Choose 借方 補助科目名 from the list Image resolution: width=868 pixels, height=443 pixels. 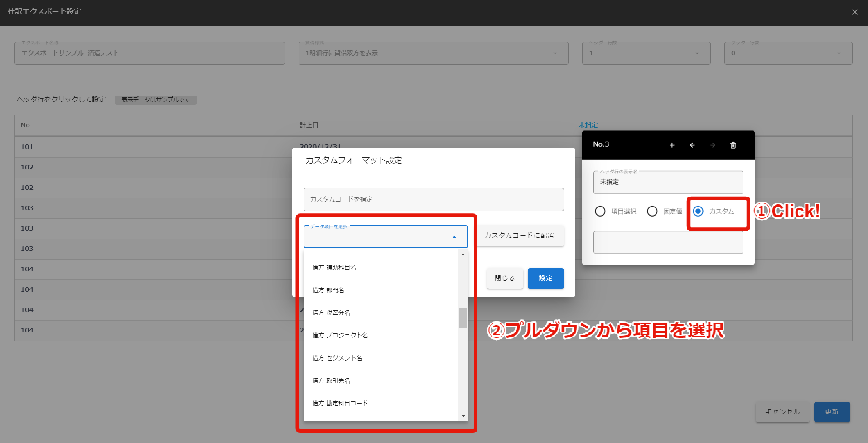[x=381, y=267]
